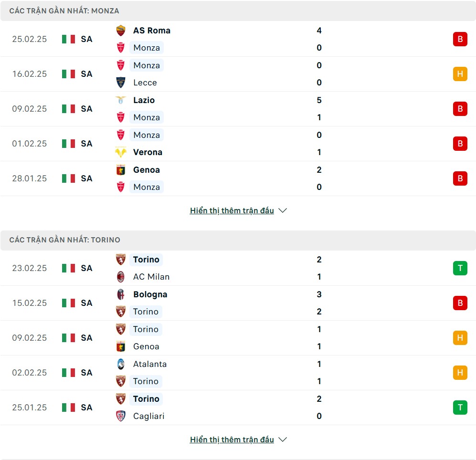Click the Lecce team logo
This screenshot has height=460, width=476.
pos(121,83)
